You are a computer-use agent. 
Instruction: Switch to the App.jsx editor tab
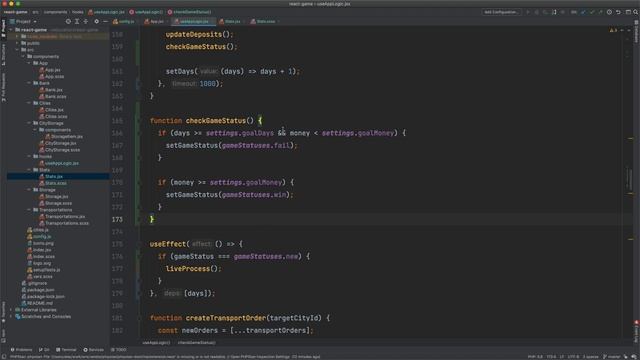tap(154, 21)
